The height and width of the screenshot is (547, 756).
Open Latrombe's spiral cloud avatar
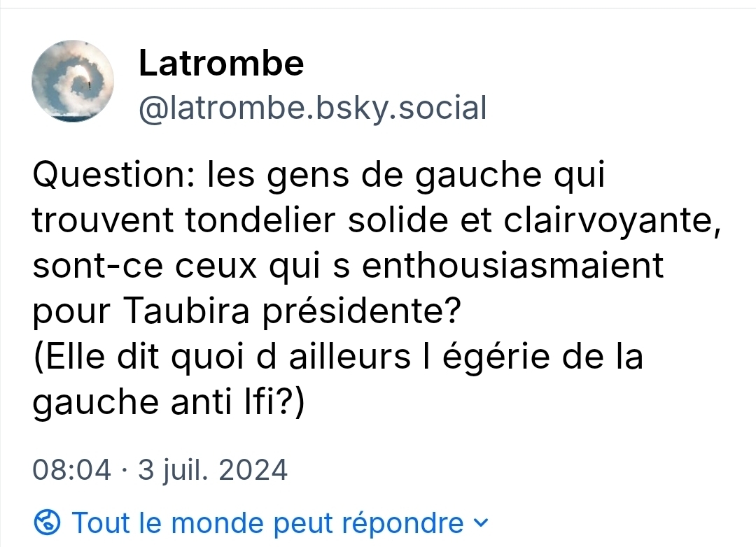(x=73, y=82)
